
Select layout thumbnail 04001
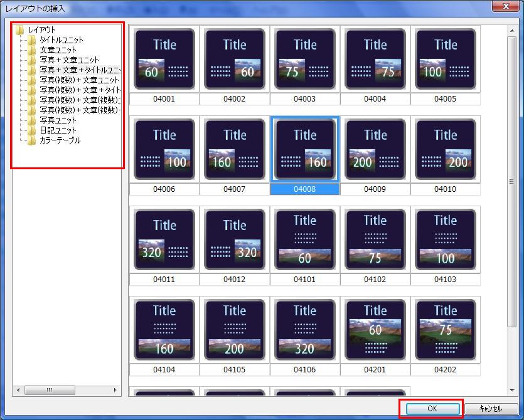(164, 59)
